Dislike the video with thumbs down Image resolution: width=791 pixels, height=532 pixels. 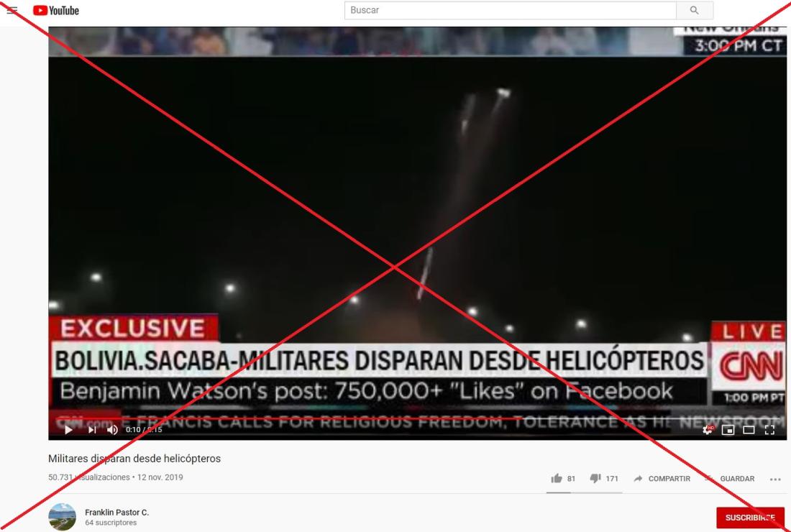coord(604,479)
